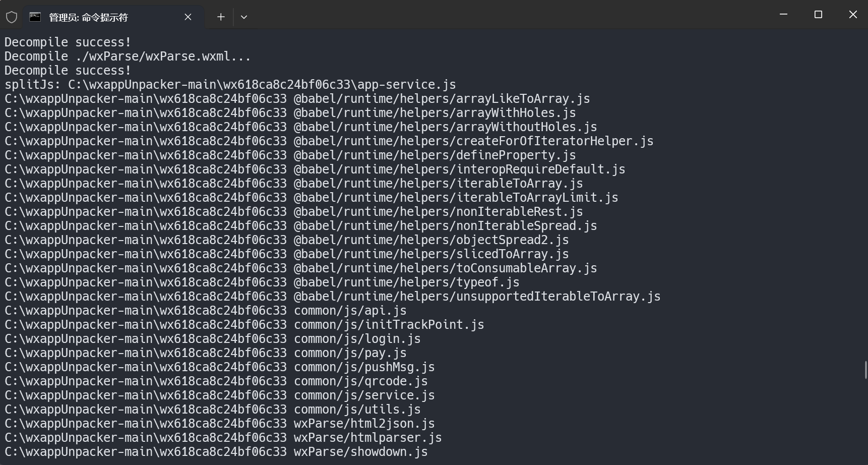Open a new terminal tab
Viewport: 868px width, 465px height.
221,17
